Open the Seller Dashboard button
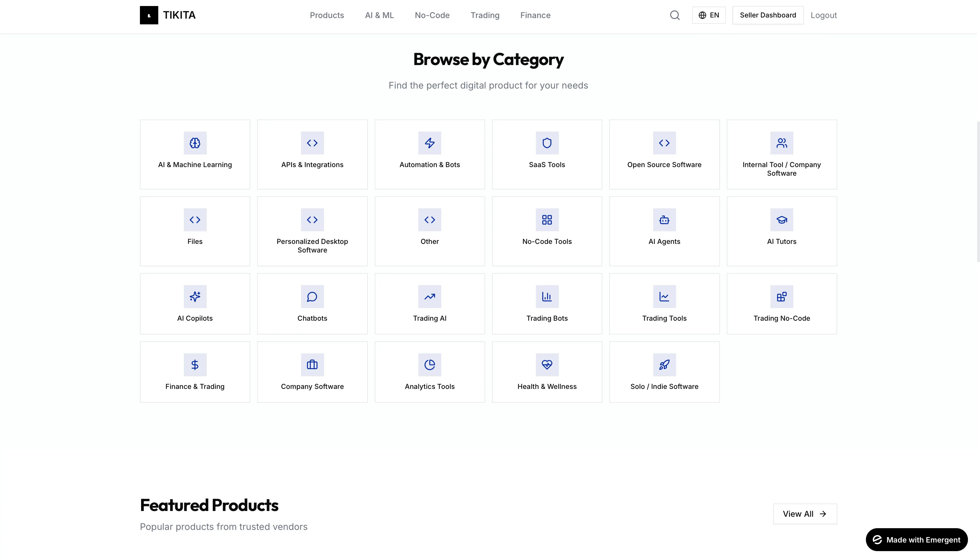This screenshot has width=980, height=560. [768, 15]
